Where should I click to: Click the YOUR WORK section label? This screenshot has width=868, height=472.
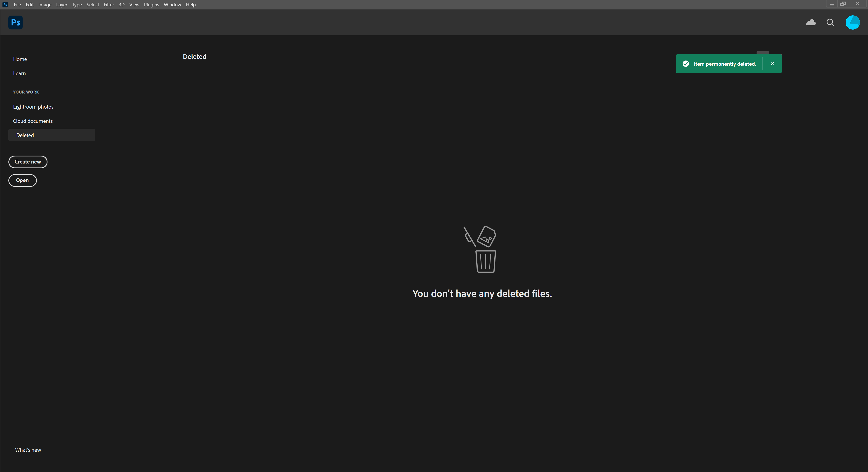pos(26,92)
